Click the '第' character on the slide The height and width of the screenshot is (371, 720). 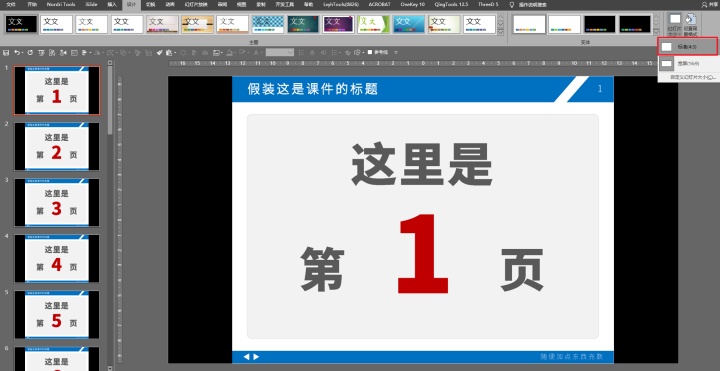pyautogui.click(x=323, y=269)
